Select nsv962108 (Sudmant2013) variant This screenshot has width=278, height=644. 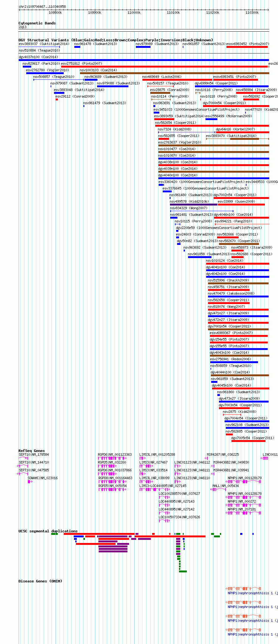point(247,425)
